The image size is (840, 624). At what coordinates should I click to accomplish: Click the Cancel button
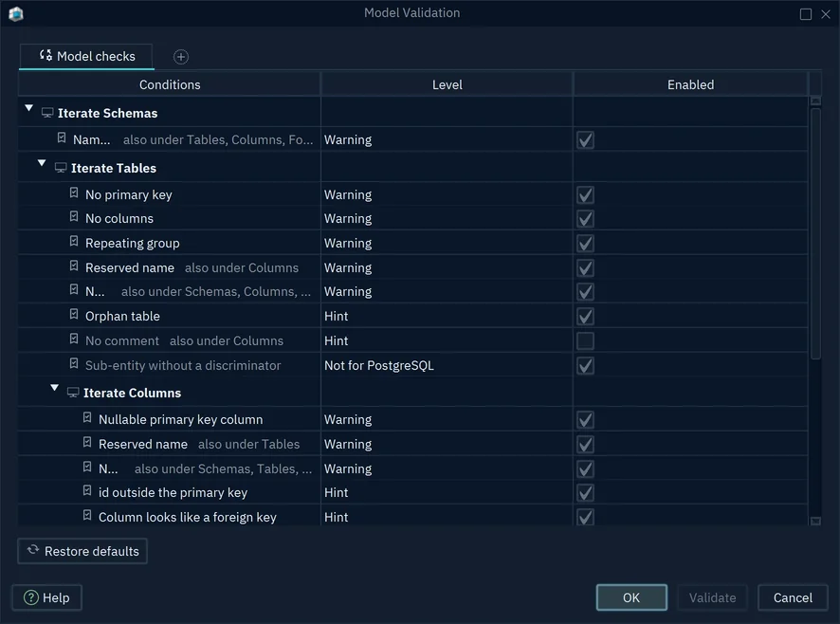[x=793, y=597]
